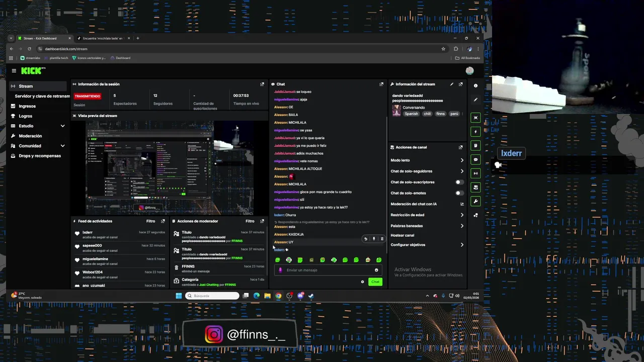Viewport: 644px width, 362px height.
Task: Open the streamlabs bookmark
Action: (x=30, y=58)
